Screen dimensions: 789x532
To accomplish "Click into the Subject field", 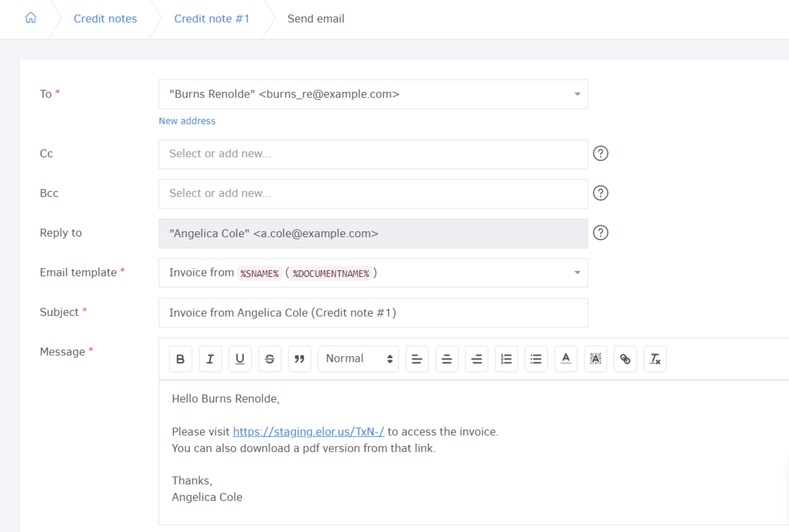I will 373,313.
